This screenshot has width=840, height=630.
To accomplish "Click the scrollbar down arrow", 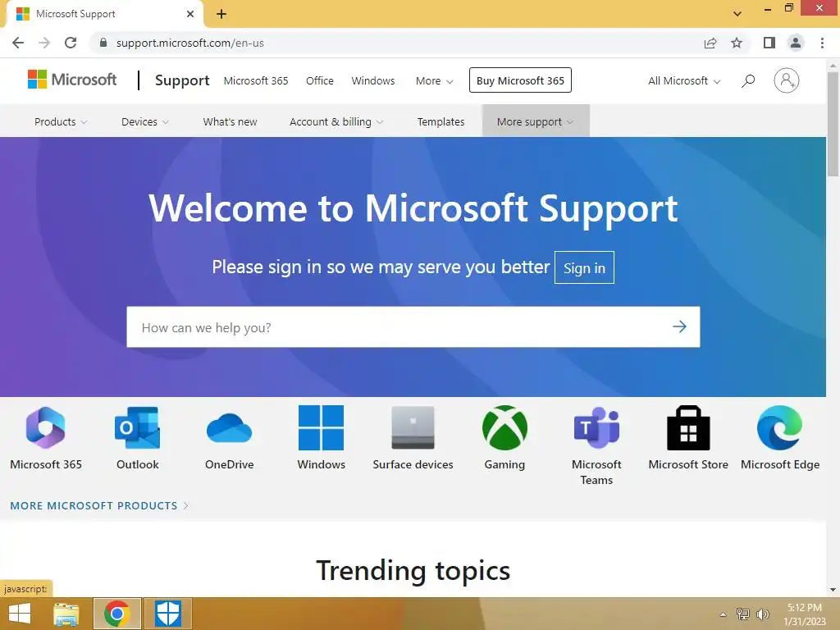I will pyautogui.click(x=833, y=590).
